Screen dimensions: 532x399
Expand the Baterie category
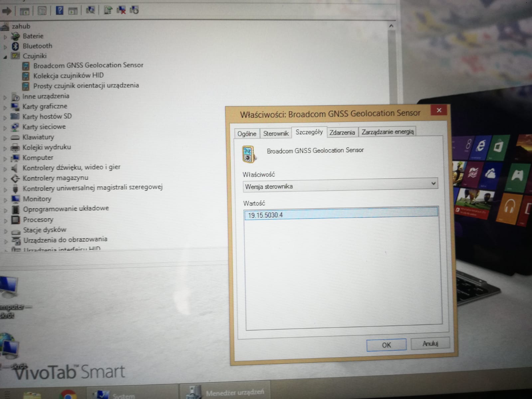[5, 37]
